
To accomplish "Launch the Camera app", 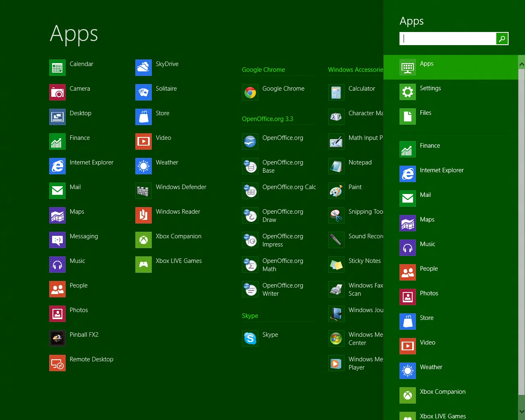I will 57,92.
